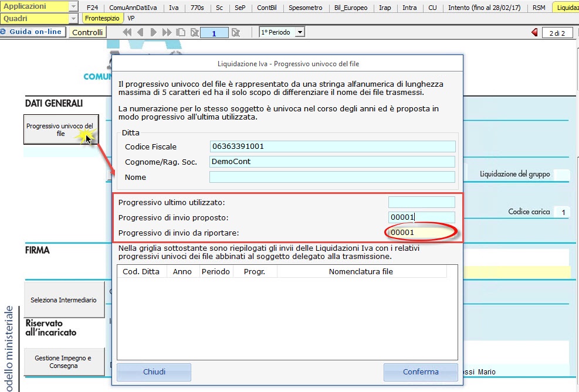Image resolution: width=579 pixels, height=392 pixels.
Task: Go to next module arrow
Action: coord(154,33)
